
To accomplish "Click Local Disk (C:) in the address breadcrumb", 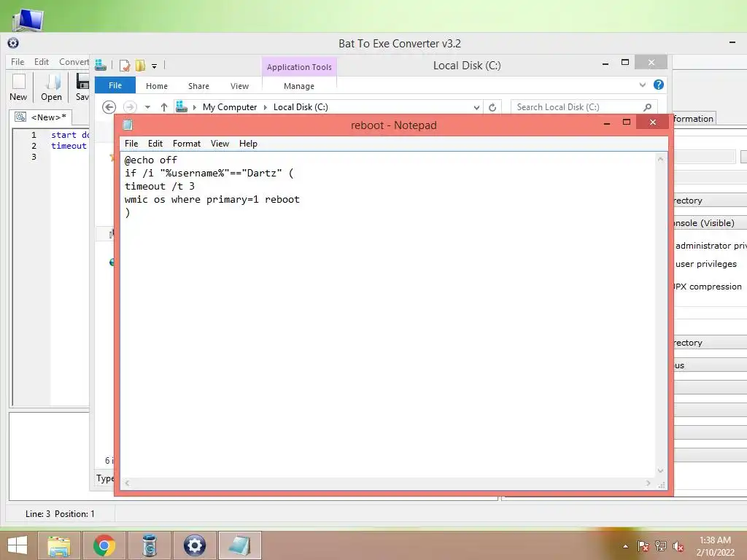I will click(301, 107).
